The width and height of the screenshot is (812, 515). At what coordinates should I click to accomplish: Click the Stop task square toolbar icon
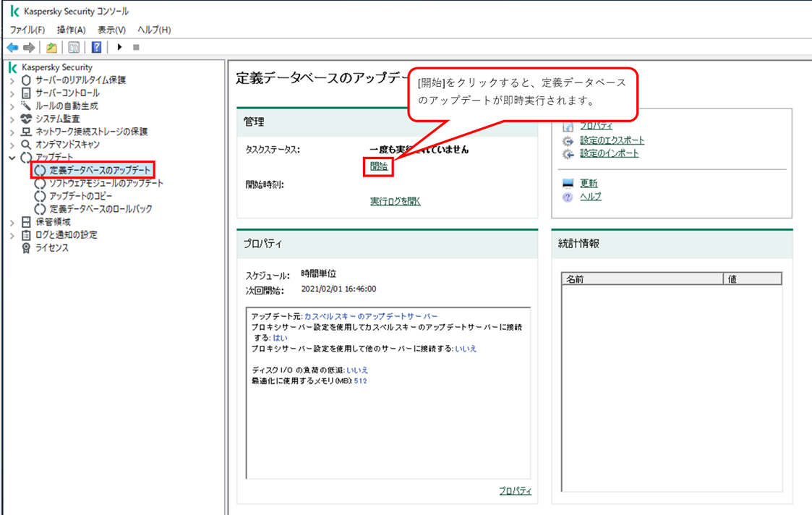(136, 47)
